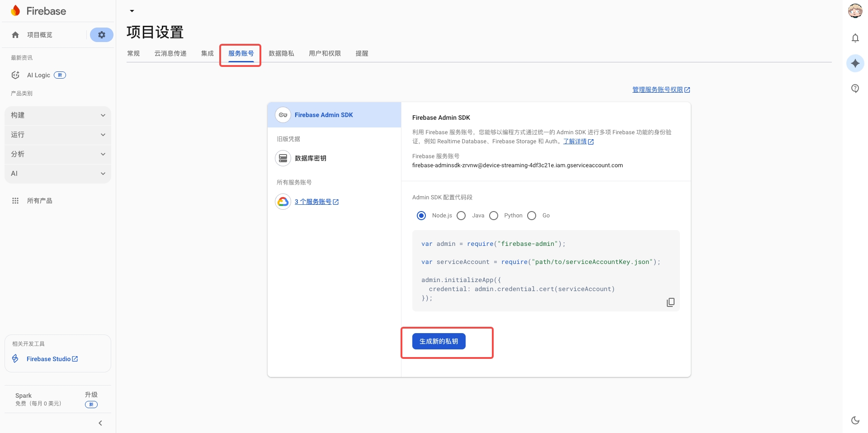Click the Firebase Studio icon

pyautogui.click(x=15, y=358)
